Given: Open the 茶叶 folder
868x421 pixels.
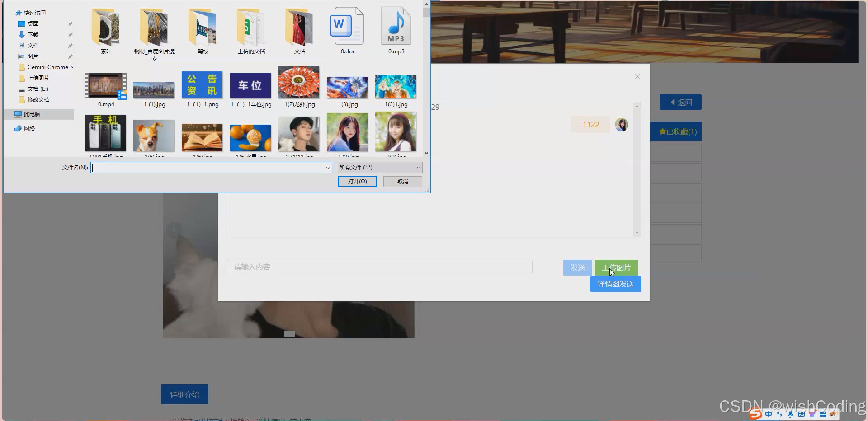Looking at the screenshot, I should pos(106,27).
